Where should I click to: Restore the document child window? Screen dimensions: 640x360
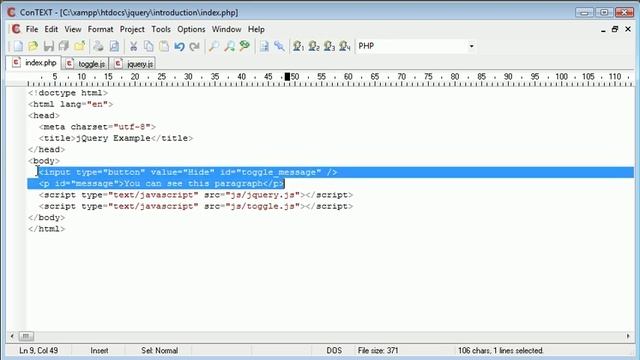[615, 29]
